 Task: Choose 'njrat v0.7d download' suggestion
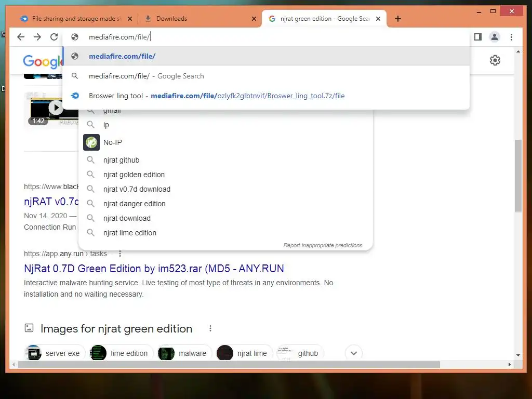point(225,189)
